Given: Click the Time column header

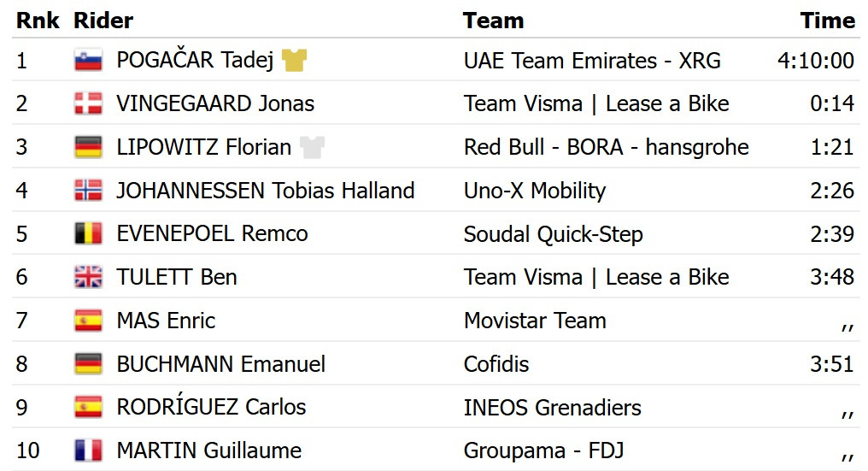Looking at the screenshot, I should 828,21.
